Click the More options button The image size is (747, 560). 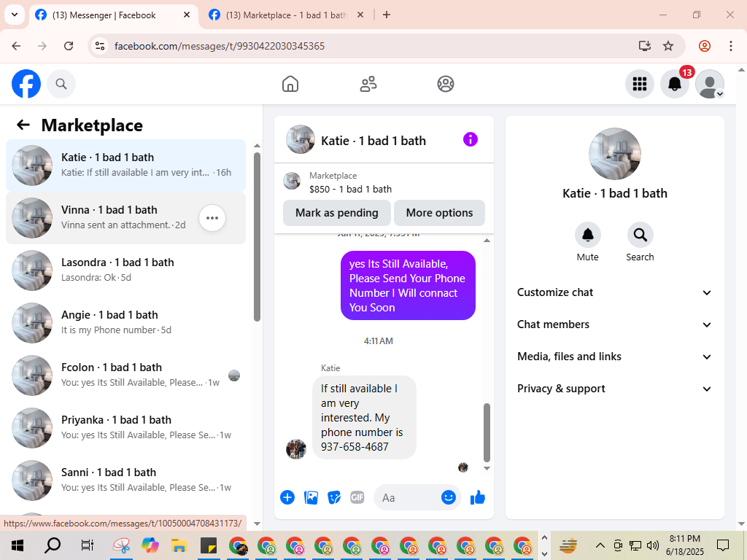pyautogui.click(x=439, y=213)
